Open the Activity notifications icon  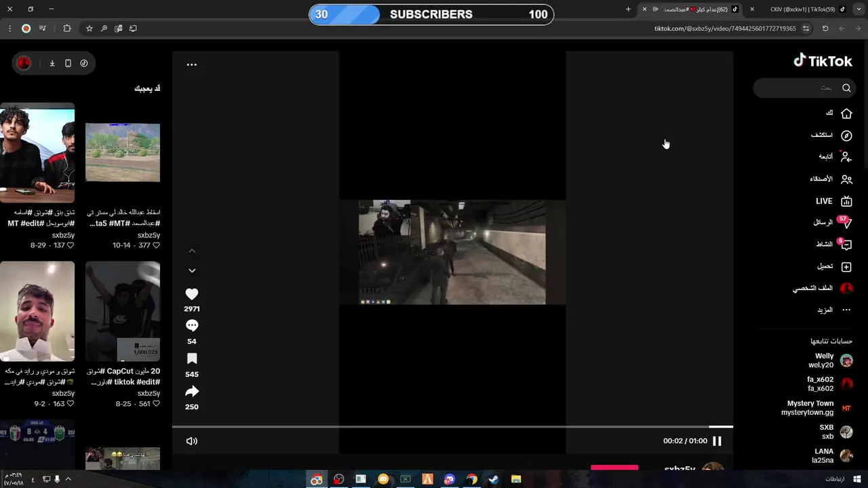(845, 245)
